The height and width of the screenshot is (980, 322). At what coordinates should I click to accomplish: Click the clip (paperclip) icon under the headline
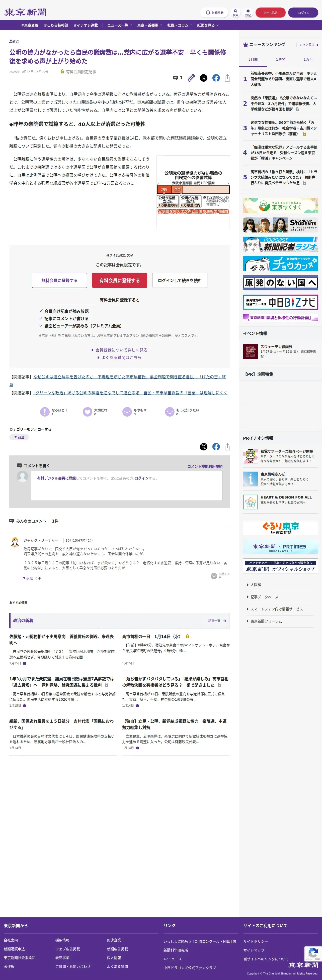(191, 78)
